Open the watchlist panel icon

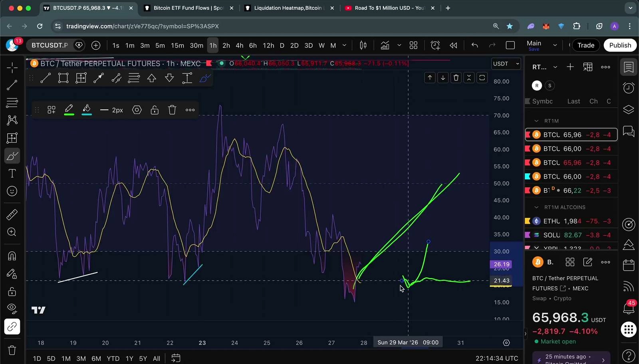coord(629,67)
